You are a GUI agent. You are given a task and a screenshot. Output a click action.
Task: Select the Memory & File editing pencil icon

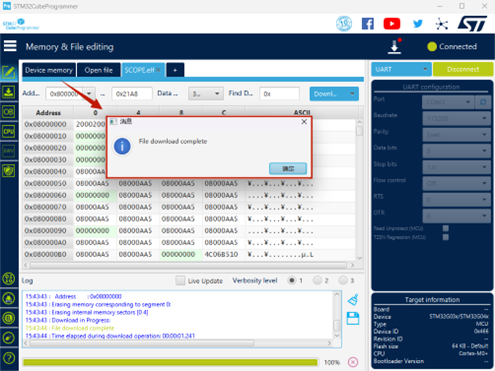(9, 72)
